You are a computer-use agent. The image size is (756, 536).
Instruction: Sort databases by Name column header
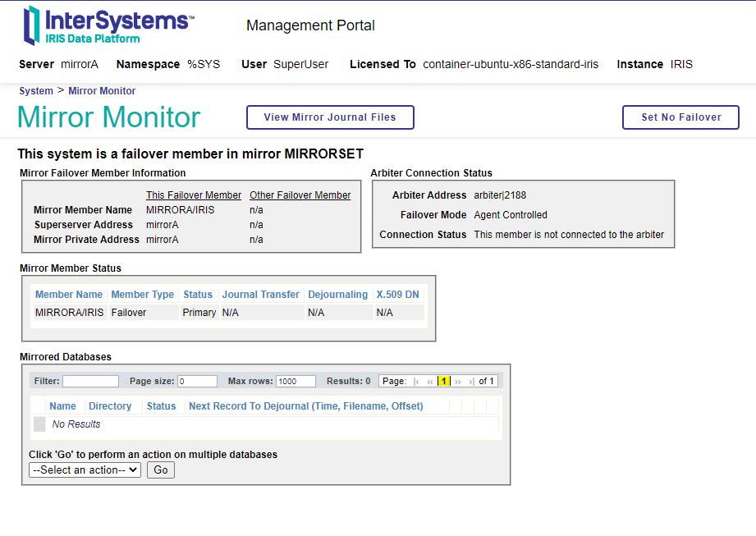pos(62,406)
